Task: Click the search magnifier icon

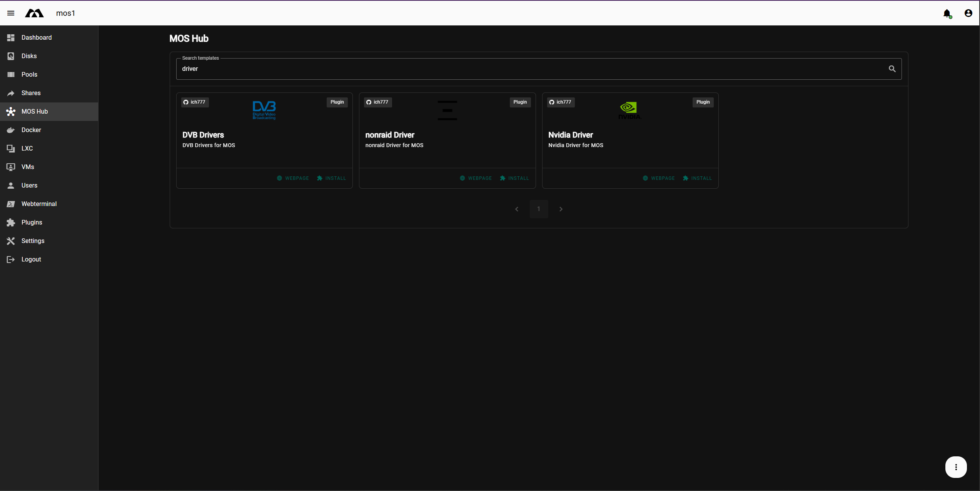Action: pyautogui.click(x=893, y=69)
